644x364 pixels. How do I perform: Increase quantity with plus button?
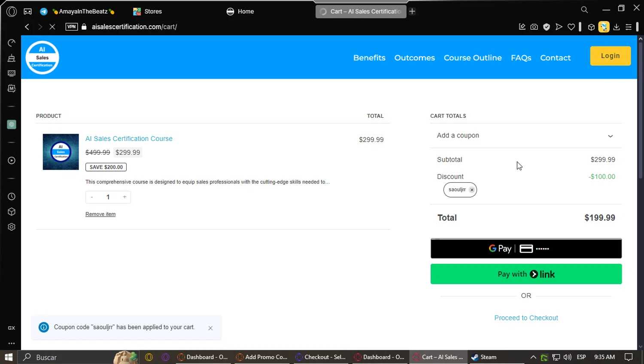pos(125,197)
